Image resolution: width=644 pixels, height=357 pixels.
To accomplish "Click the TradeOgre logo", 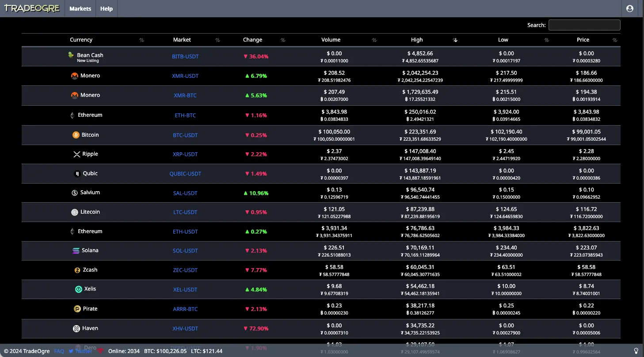I will [x=32, y=8].
